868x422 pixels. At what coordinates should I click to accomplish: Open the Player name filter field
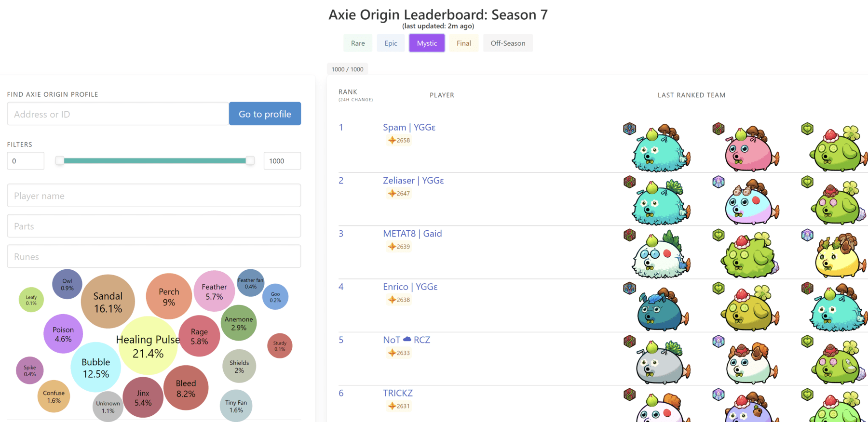154,196
